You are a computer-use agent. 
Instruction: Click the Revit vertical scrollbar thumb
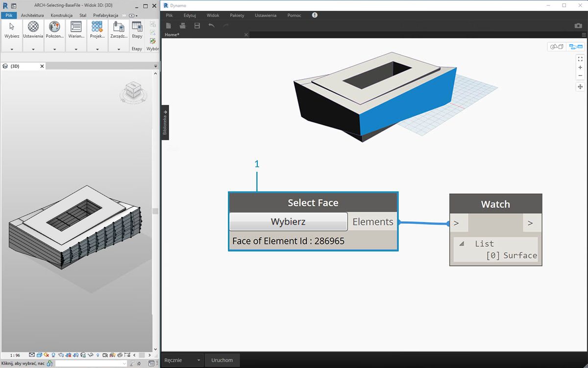point(155,211)
